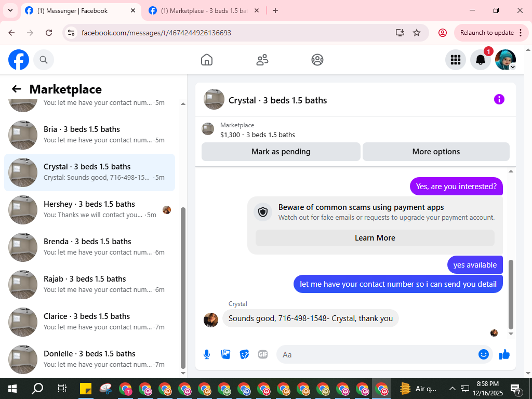Click the contact number request message bubble
The width and height of the screenshot is (532, 399).
(x=398, y=284)
